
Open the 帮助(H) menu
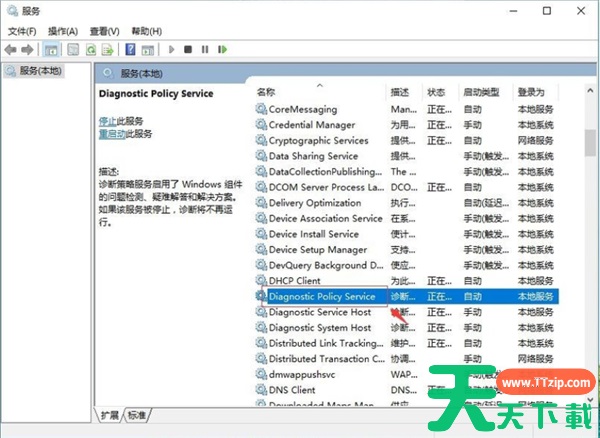[147, 31]
